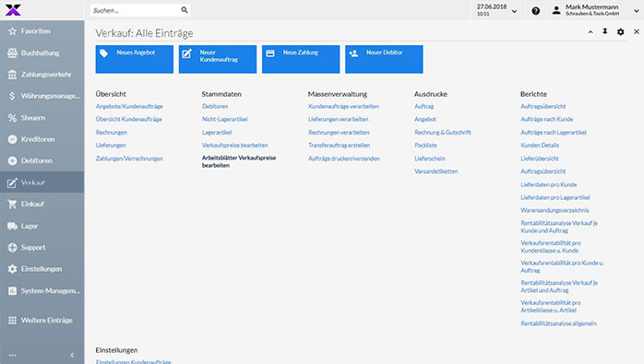Open Buchhaltung menu entry

[41, 53]
